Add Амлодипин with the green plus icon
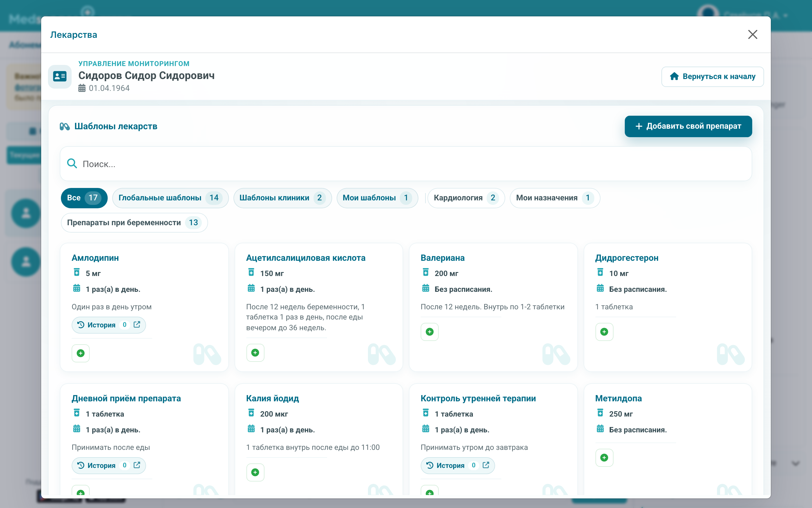Image resolution: width=812 pixels, height=508 pixels. [x=81, y=353]
